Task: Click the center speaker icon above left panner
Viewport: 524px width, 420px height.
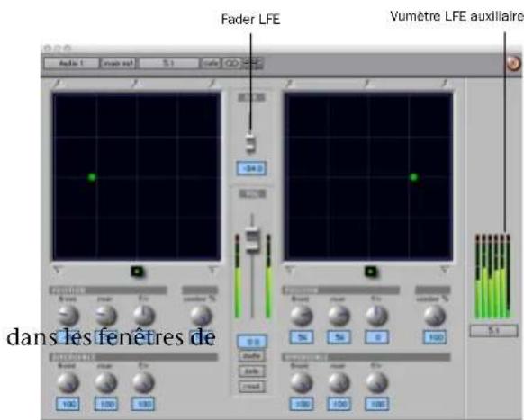Action: click(x=135, y=83)
